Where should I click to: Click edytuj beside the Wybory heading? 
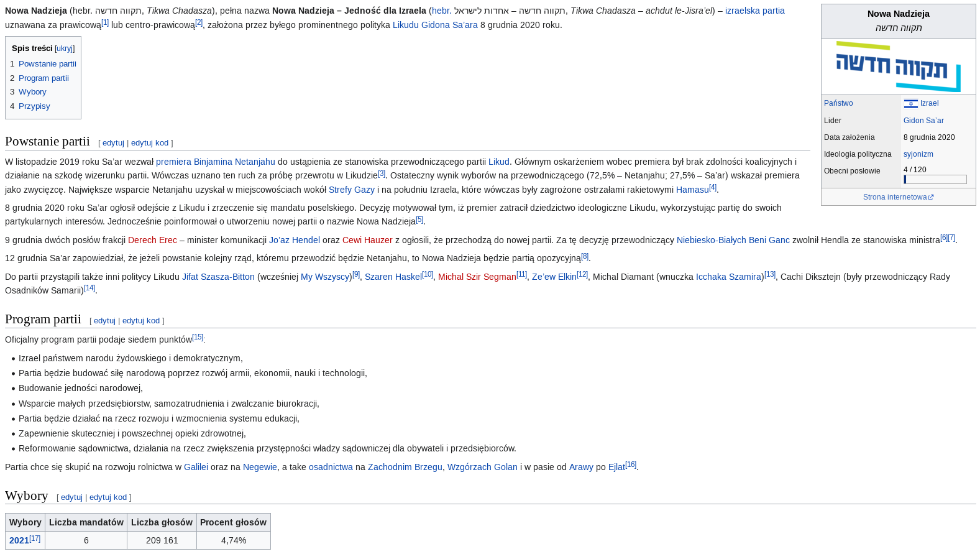coord(71,497)
